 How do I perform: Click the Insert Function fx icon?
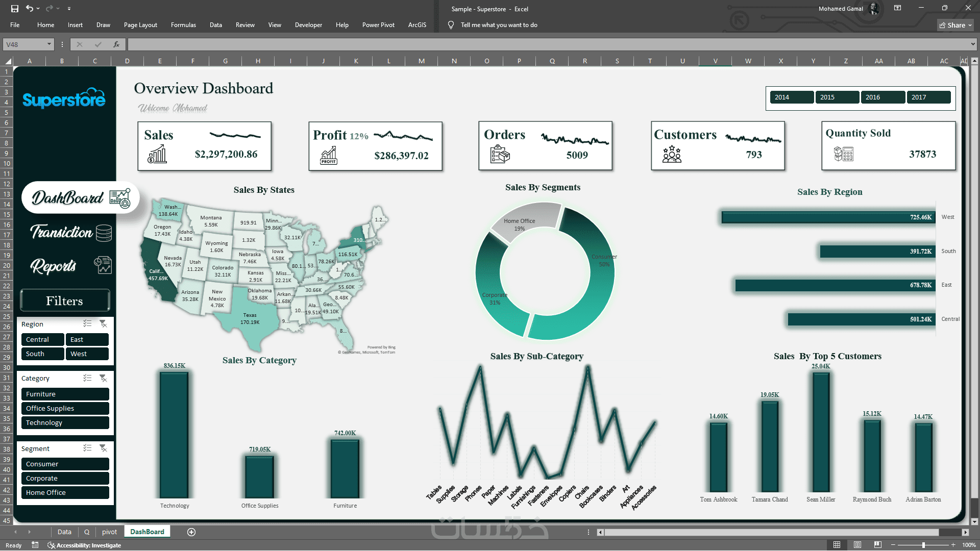click(x=116, y=44)
